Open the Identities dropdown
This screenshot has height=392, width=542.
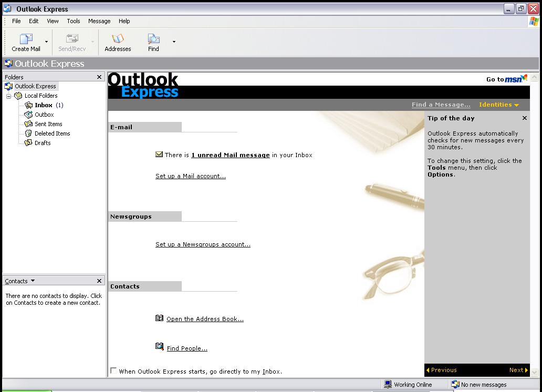[499, 105]
